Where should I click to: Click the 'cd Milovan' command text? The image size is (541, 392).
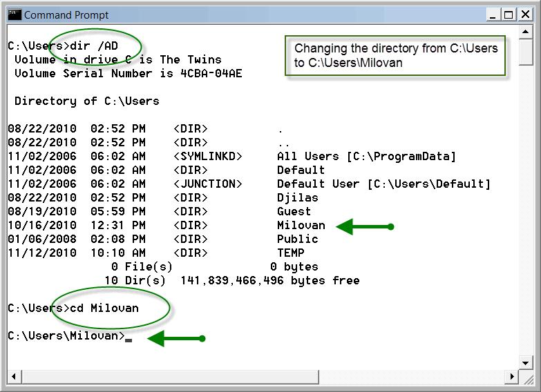[x=104, y=308]
